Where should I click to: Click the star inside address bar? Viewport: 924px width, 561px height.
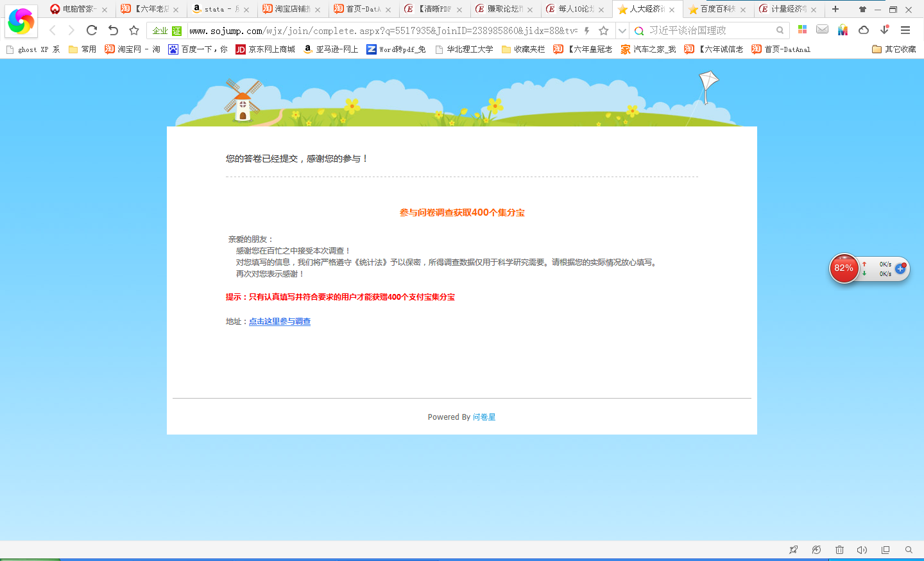[604, 30]
